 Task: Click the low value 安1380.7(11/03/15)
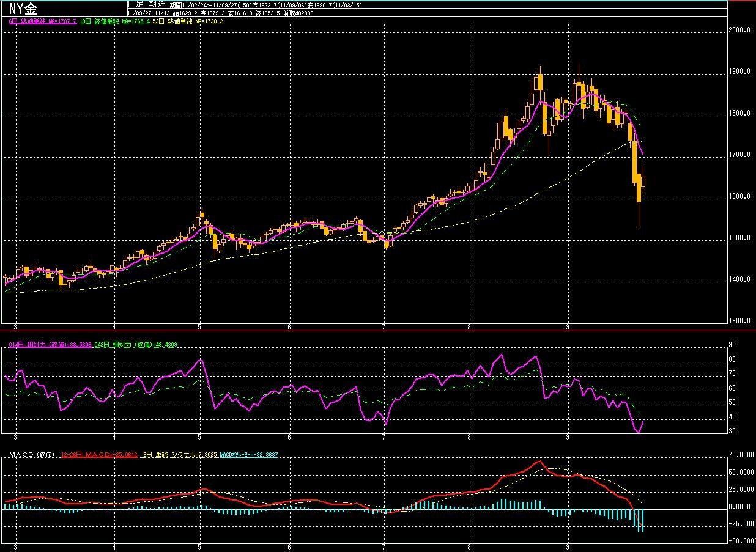pyautogui.click(x=335, y=5)
